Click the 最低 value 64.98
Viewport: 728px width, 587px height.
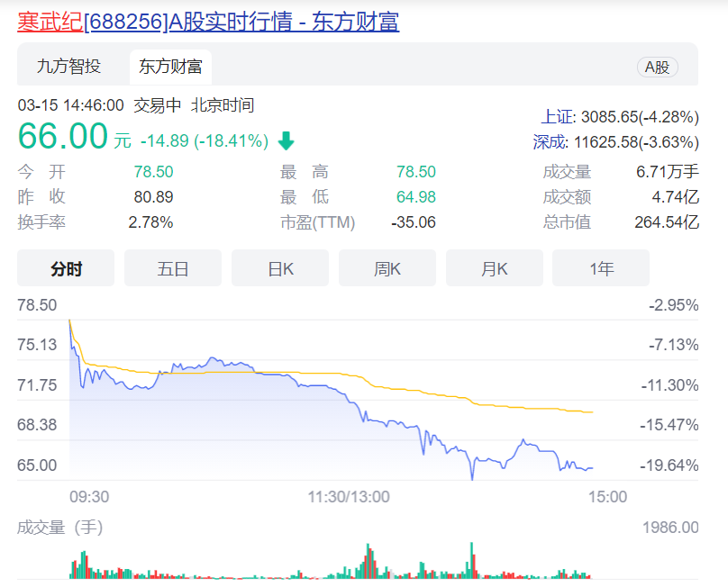416,197
